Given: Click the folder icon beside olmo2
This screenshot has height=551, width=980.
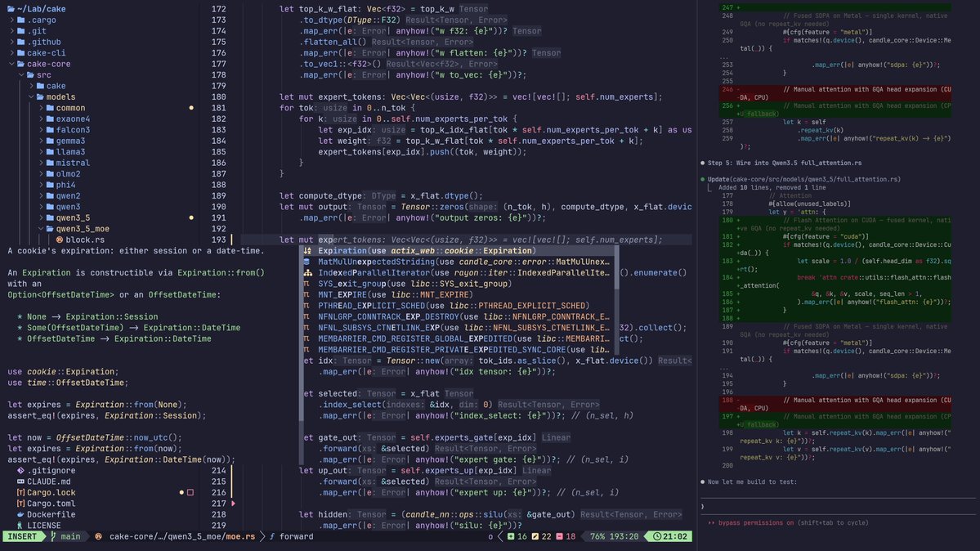Looking at the screenshot, I should 50,174.
